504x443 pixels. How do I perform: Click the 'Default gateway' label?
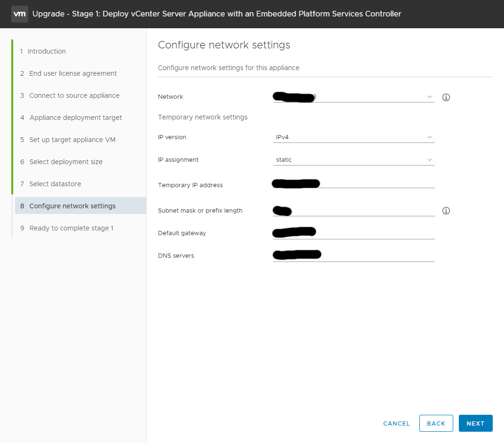[182, 233]
